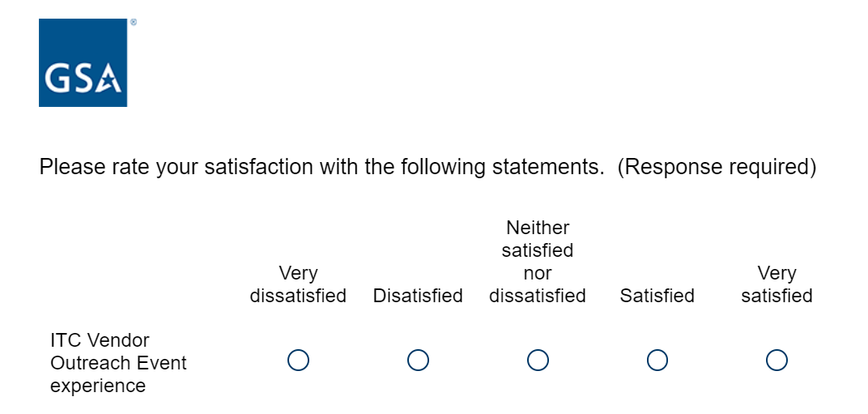This screenshot has width=868, height=414.
Task: Click the registered trademark symbol beside logo
Action: [133, 23]
